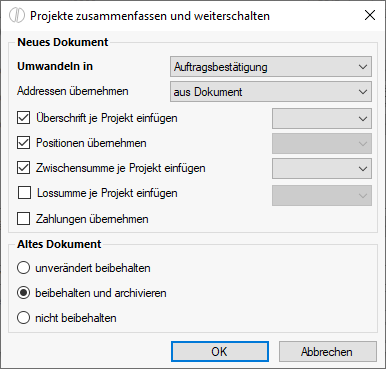Confirm with the OK button
The width and height of the screenshot is (386, 369).
pyautogui.click(x=220, y=351)
